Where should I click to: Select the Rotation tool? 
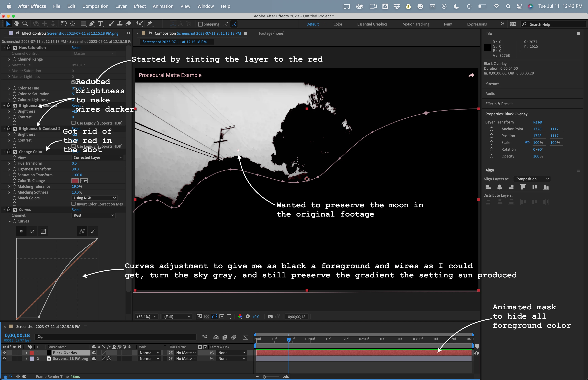[64, 24]
